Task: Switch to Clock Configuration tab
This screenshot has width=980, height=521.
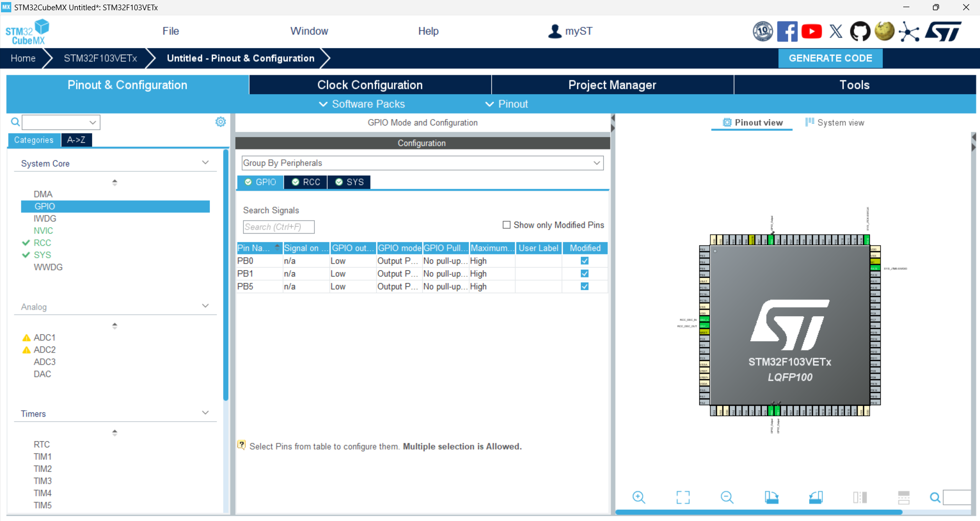Action: [370, 85]
